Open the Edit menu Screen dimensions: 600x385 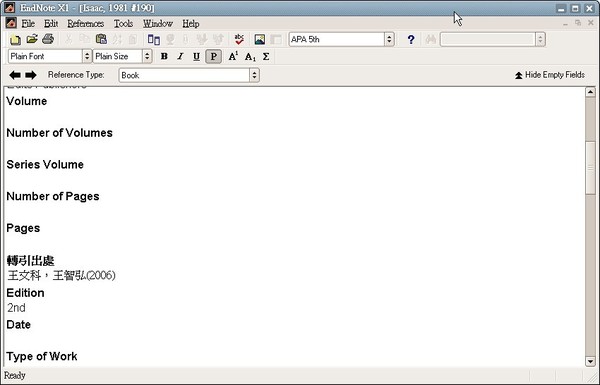coord(51,24)
